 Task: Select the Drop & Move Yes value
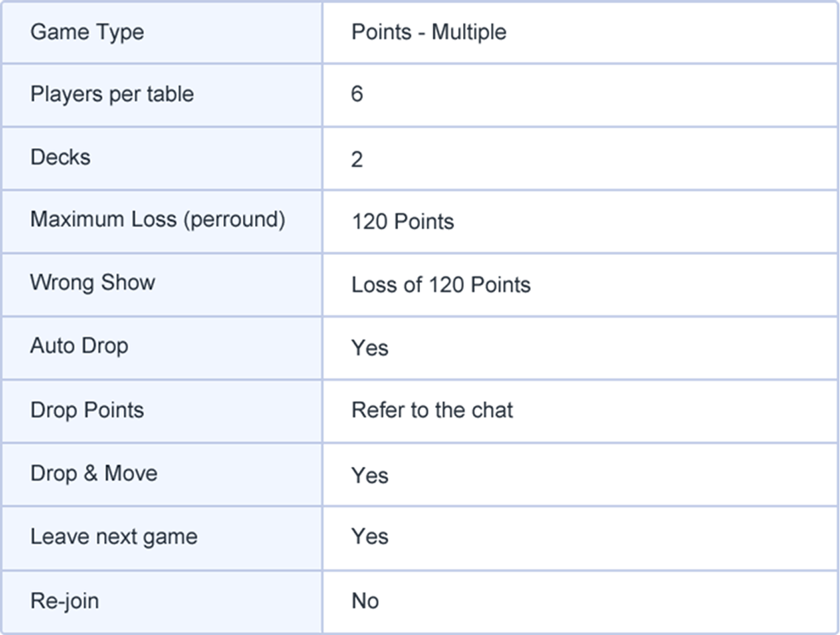[x=370, y=475]
